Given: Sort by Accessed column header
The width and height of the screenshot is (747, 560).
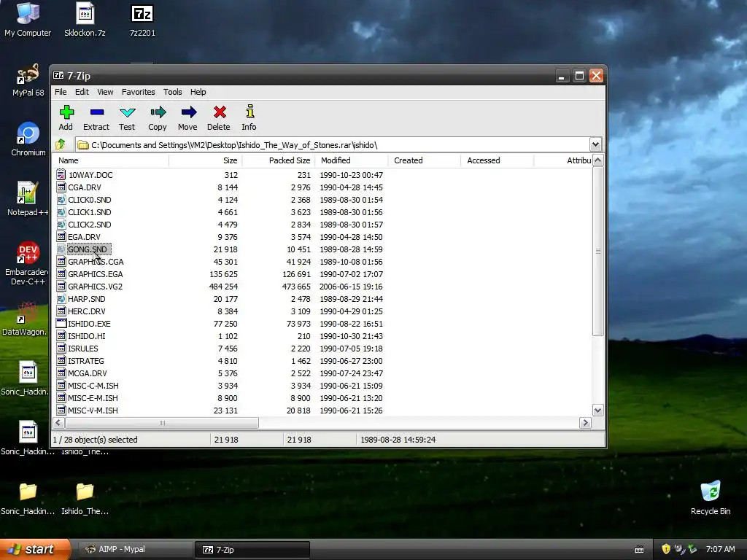Looking at the screenshot, I should (x=498, y=160).
